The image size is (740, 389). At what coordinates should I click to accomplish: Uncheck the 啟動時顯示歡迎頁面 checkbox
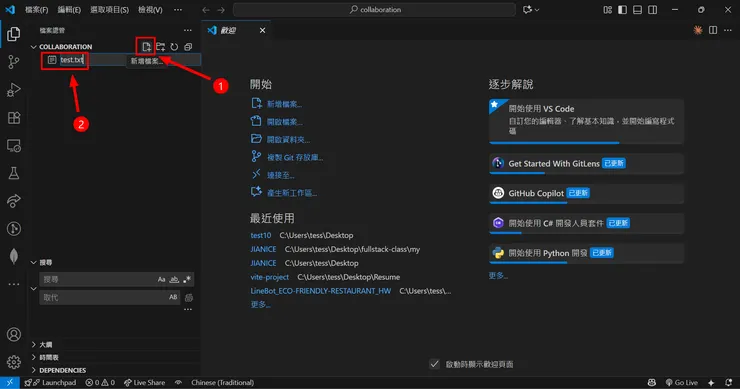434,364
